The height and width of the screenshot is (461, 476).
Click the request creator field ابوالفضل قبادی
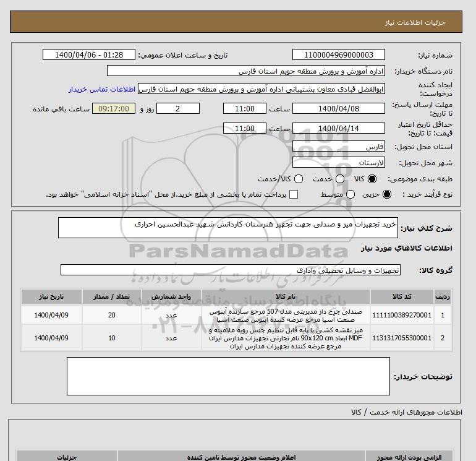coord(261,89)
